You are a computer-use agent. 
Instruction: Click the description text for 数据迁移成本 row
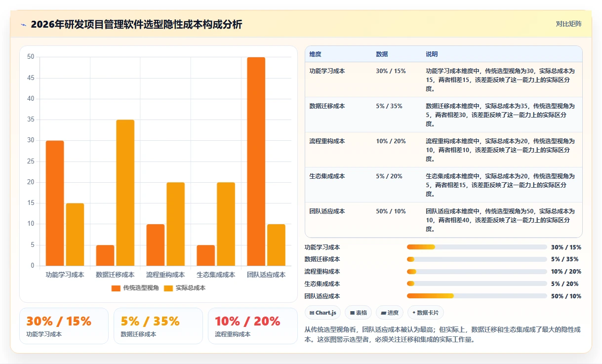(x=500, y=115)
